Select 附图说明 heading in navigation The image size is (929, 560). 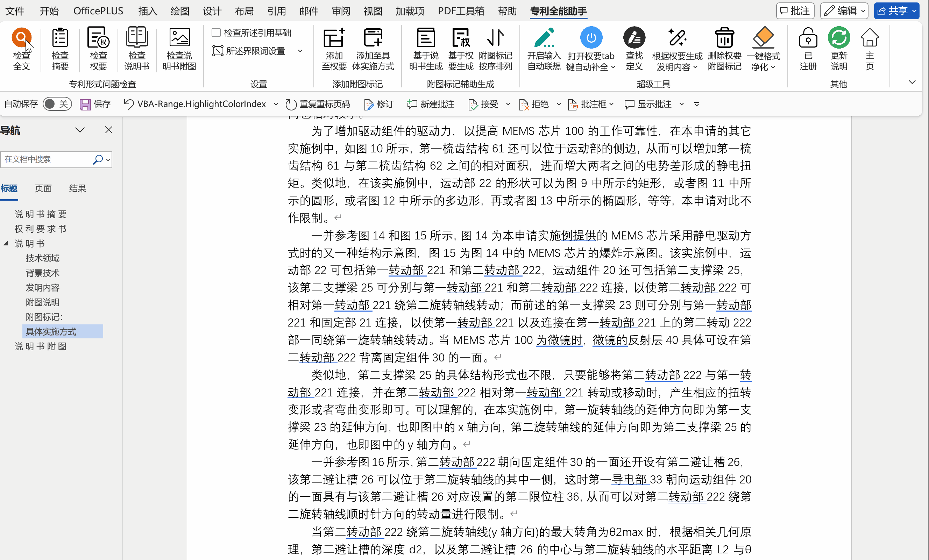tap(42, 302)
